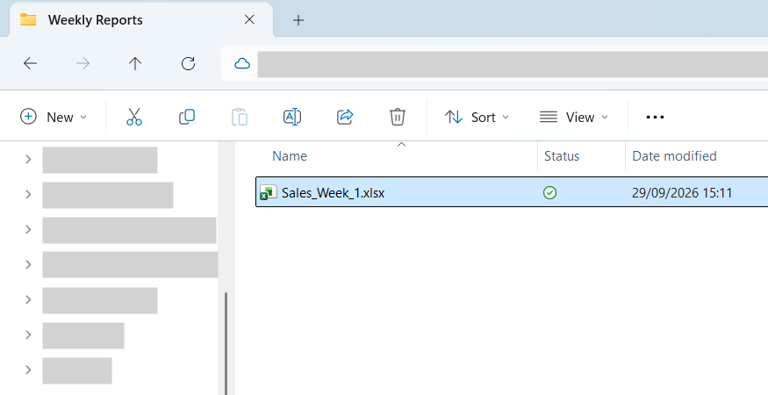Delete the selected file

pos(397,117)
